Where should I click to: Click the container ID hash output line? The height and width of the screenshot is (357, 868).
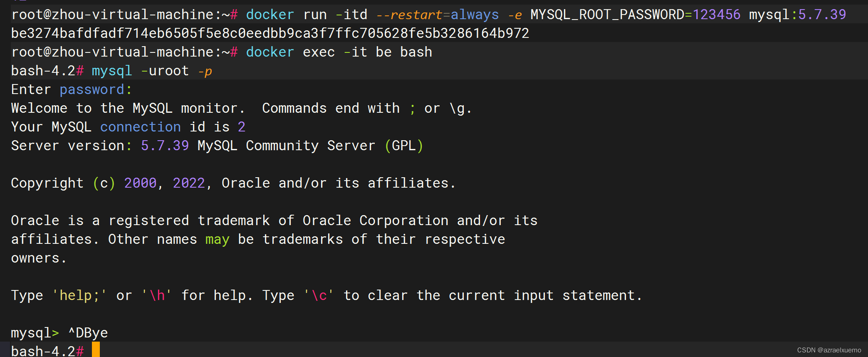click(x=270, y=33)
